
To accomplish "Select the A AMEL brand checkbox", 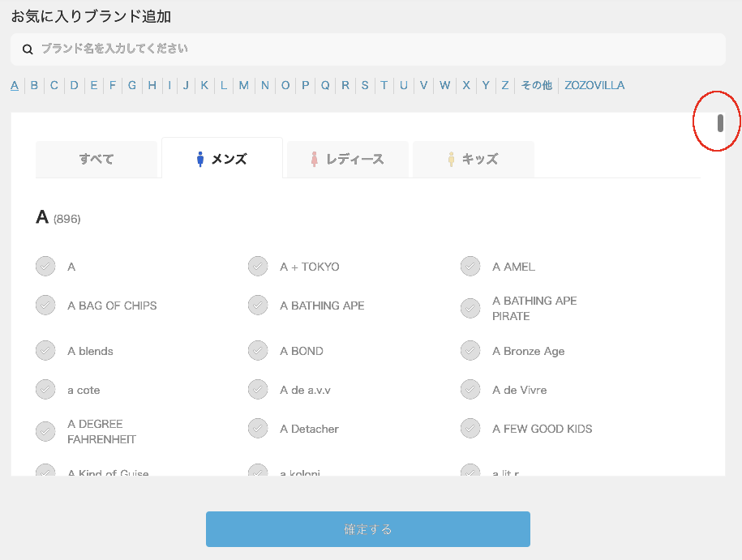I will point(470,267).
